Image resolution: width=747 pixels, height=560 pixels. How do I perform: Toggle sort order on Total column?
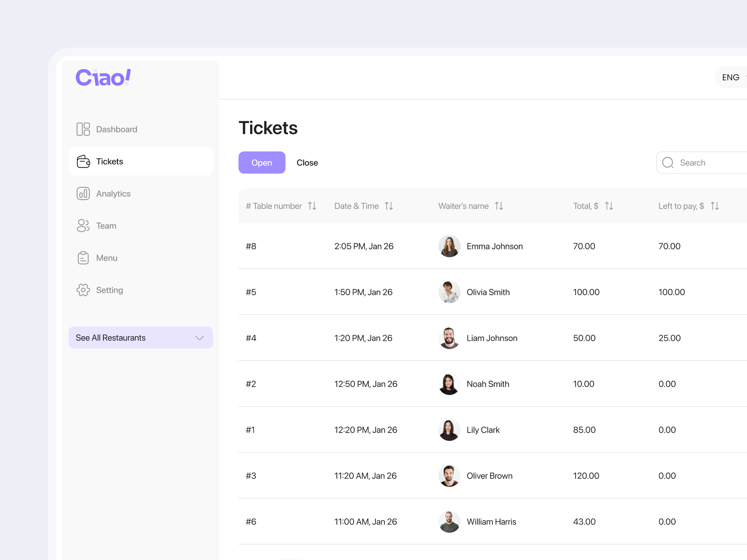(609, 206)
